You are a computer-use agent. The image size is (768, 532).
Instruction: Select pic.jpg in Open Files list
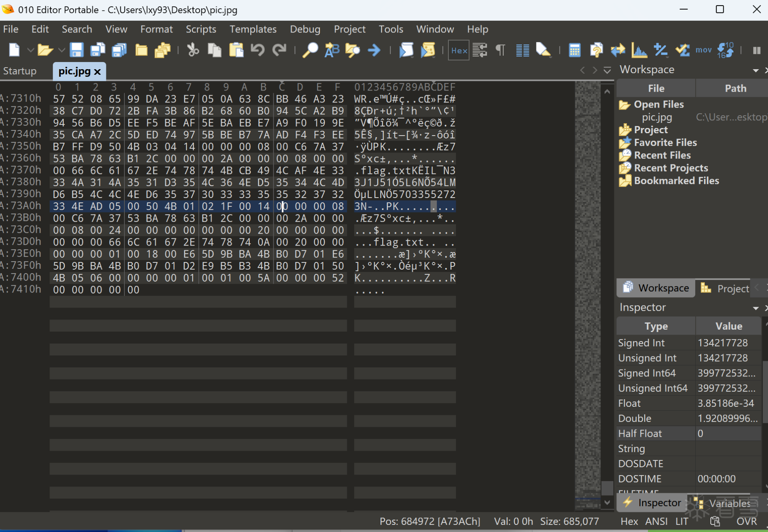coord(657,117)
